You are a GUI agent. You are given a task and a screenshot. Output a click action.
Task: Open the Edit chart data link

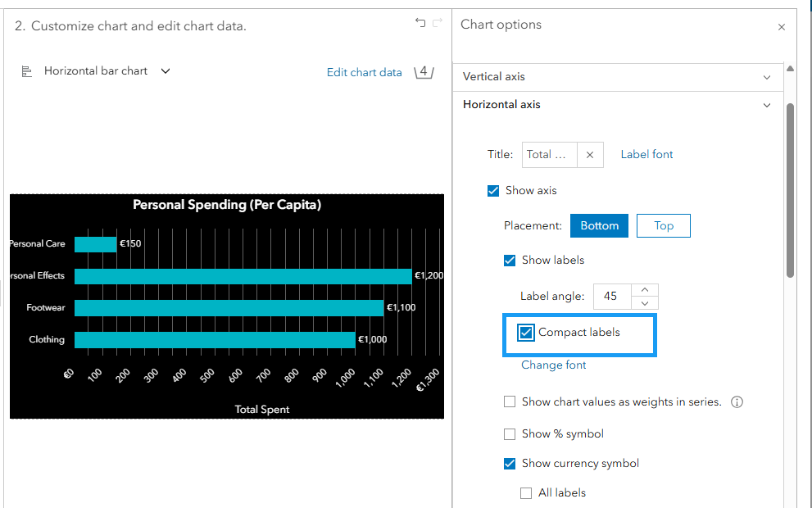point(364,72)
